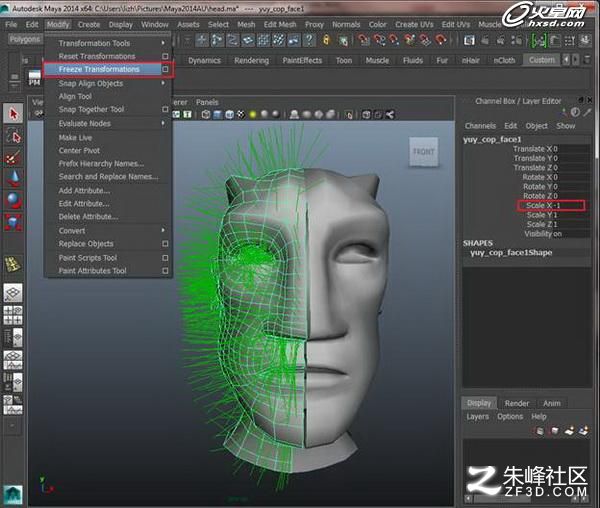Toggle snap to points magnet
The height and width of the screenshot is (508, 600).
click(x=394, y=40)
